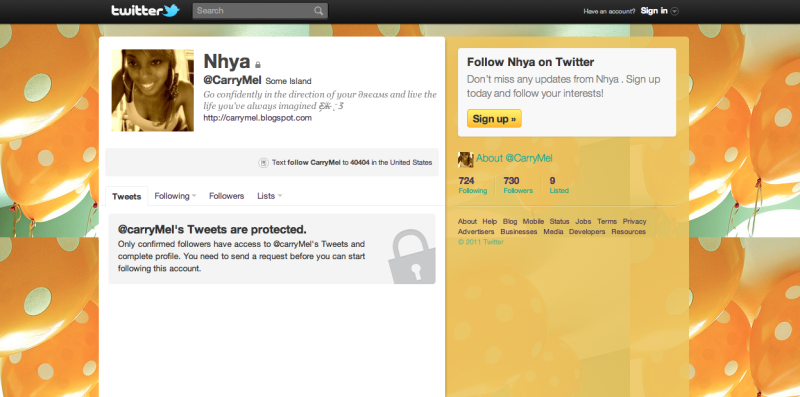
Task: Open the Lists tab
Action: pyautogui.click(x=266, y=196)
